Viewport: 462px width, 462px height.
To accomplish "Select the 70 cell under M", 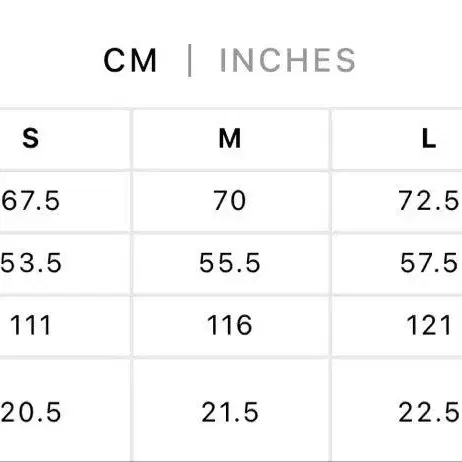I will [230, 200].
